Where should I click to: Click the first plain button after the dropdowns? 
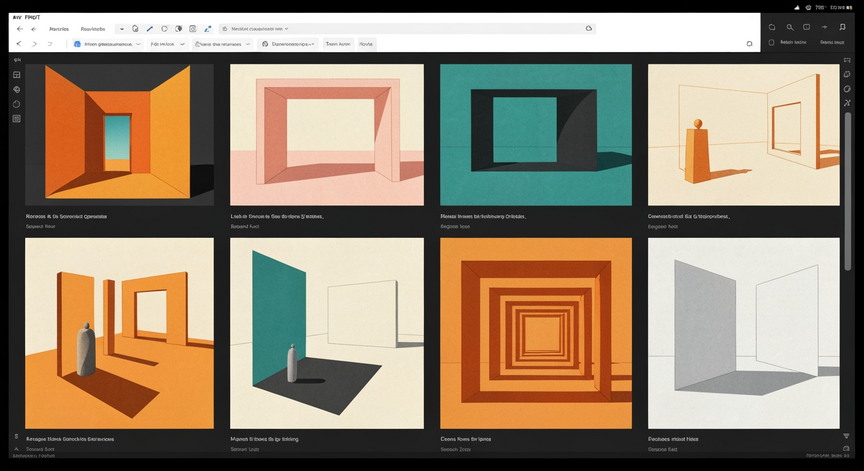pos(338,44)
